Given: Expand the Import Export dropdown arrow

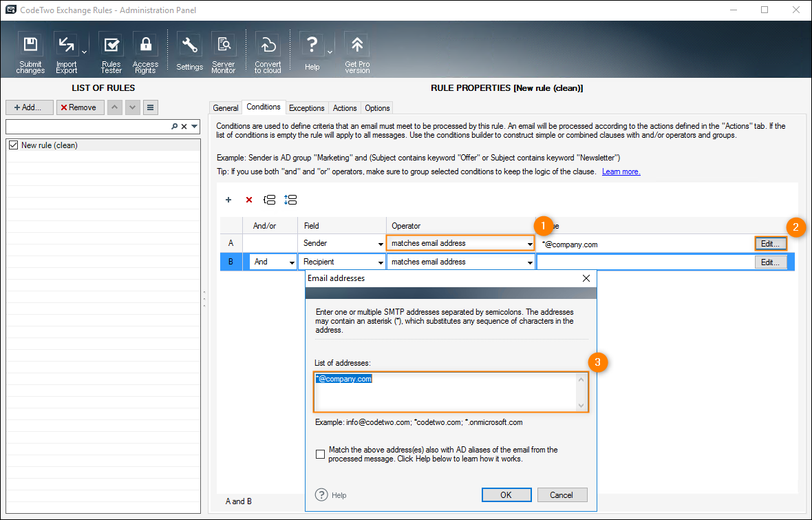Looking at the screenshot, I should tap(85, 52).
